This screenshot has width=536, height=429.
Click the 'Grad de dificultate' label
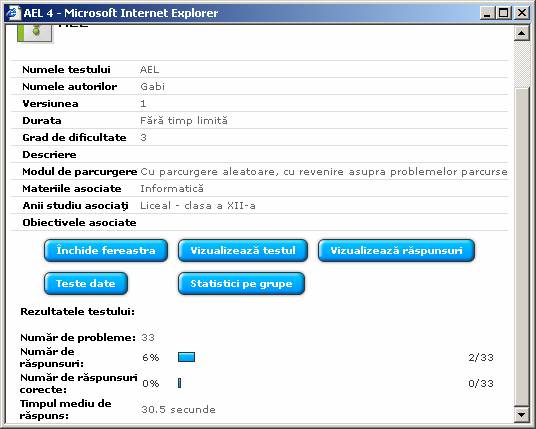pos(74,138)
